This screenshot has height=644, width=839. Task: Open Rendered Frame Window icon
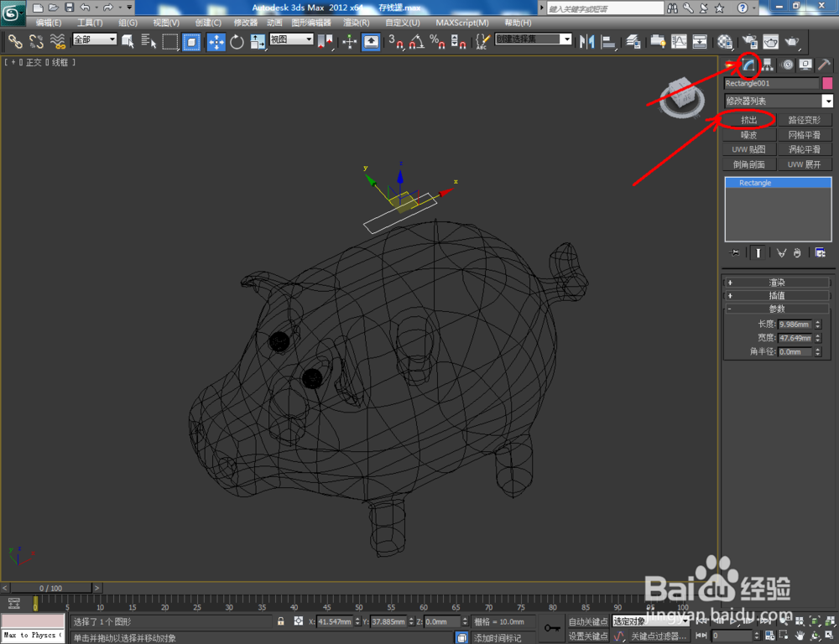770,41
